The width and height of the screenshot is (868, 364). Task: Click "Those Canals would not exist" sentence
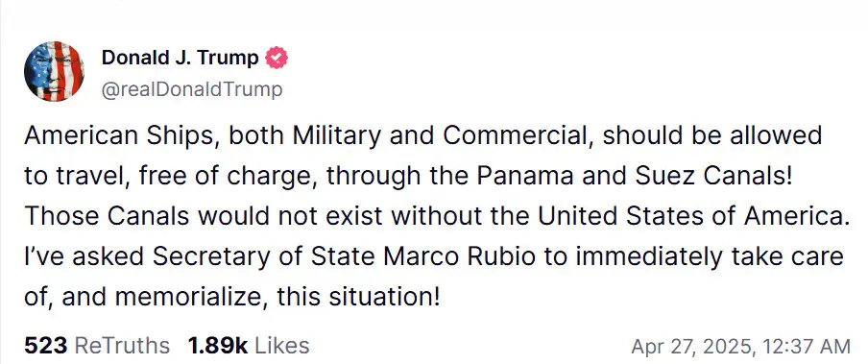pyautogui.click(x=204, y=217)
